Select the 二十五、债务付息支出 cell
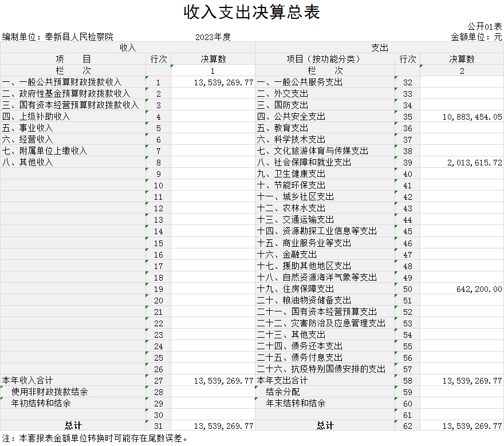 325,358
